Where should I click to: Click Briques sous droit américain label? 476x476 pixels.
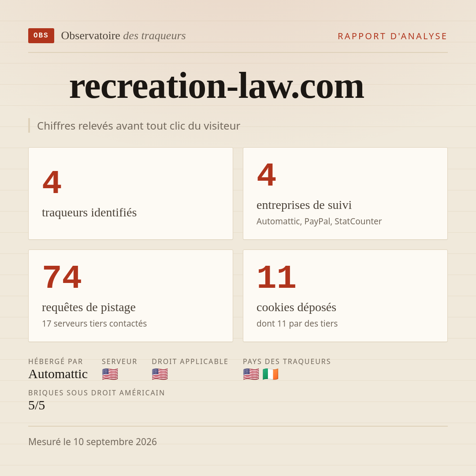coord(97,393)
